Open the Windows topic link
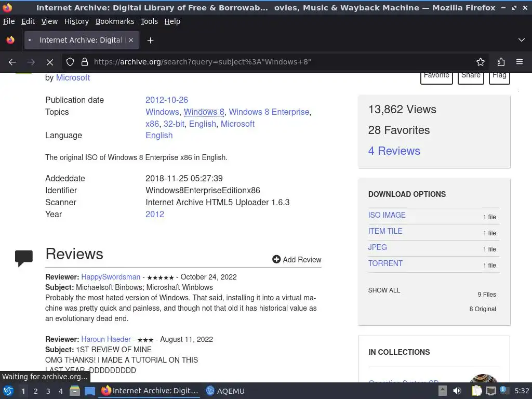The width and height of the screenshot is (532, 399). click(x=162, y=112)
